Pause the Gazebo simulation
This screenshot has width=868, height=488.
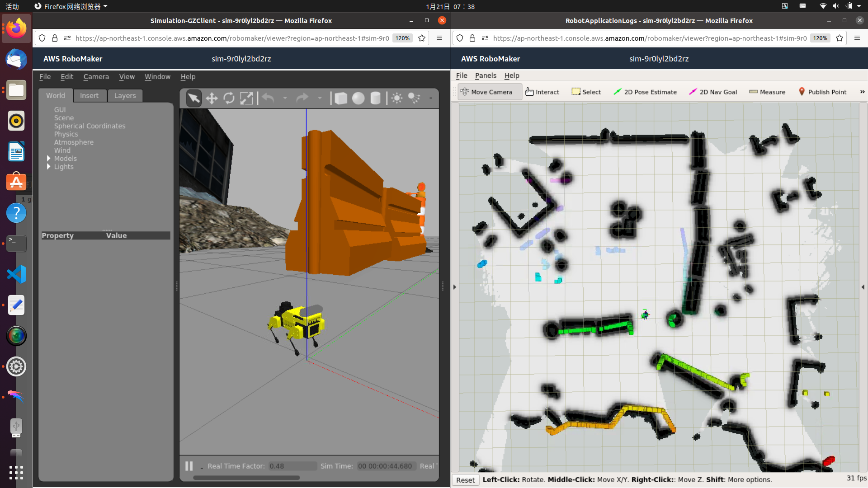pos(189,466)
